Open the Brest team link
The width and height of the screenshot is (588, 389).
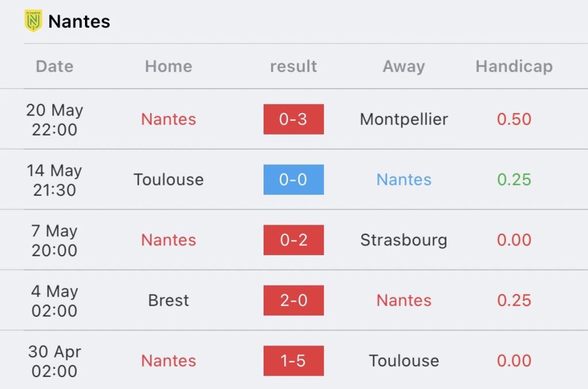pos(168,301)
